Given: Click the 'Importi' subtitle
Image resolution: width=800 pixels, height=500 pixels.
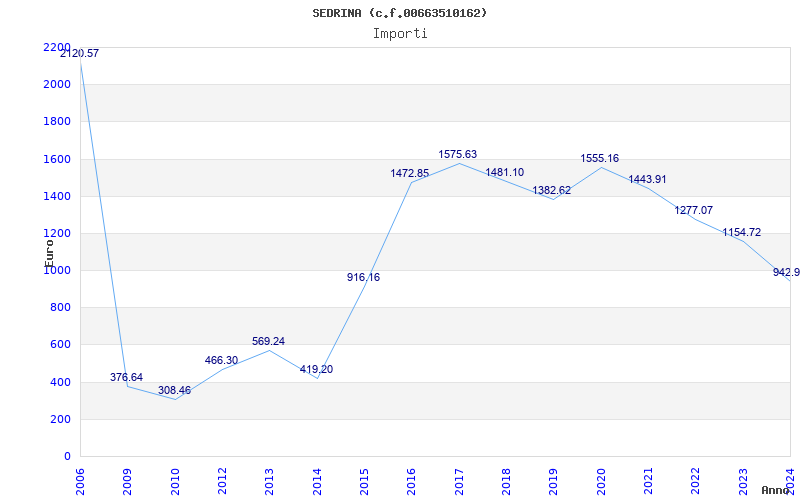Looking at the screenshot, I should pos(400,34).
